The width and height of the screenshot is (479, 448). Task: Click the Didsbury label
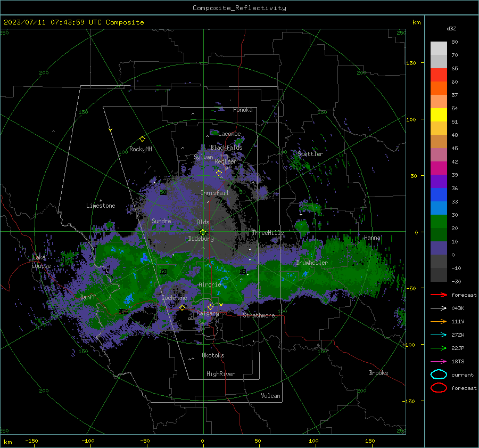tap(201, 239)
